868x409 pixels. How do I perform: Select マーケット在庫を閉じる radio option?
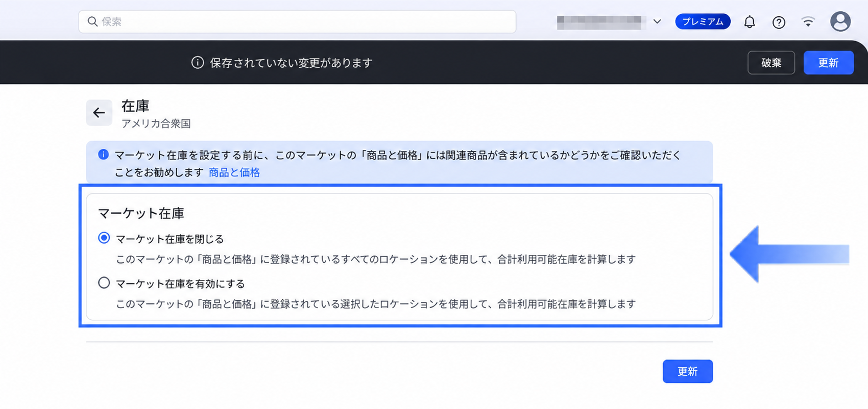pyautogui.click(x=104, y=238)
